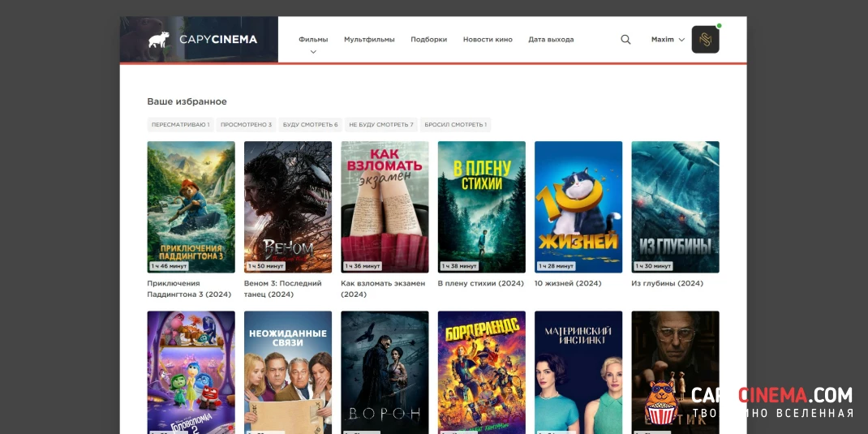The height and width of the screenshot is (434, 868).
Task: Filter by Пересматриваю 1 tag
Action: pos(180,125)
